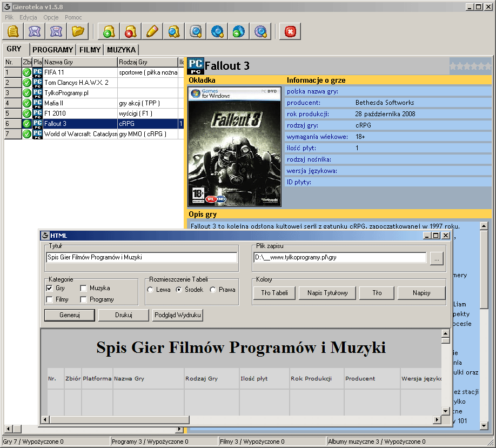This screenshot has width=496, height=448.
Task: Click the red X exit toolbar icon
Action: (290, 31)
